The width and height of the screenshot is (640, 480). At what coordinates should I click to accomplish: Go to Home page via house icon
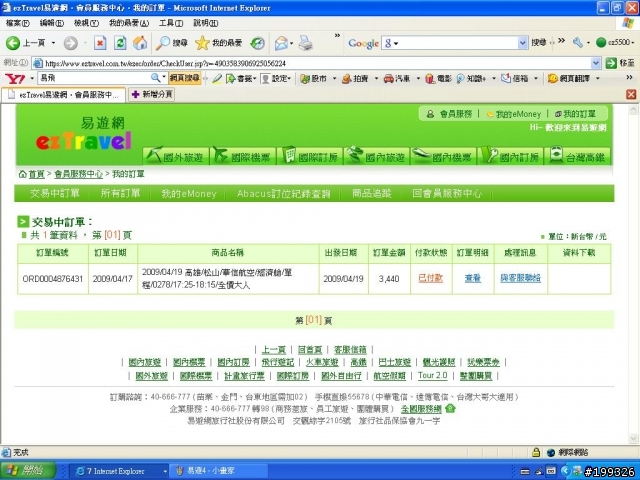pyautogui.click(x=140, y=43)
